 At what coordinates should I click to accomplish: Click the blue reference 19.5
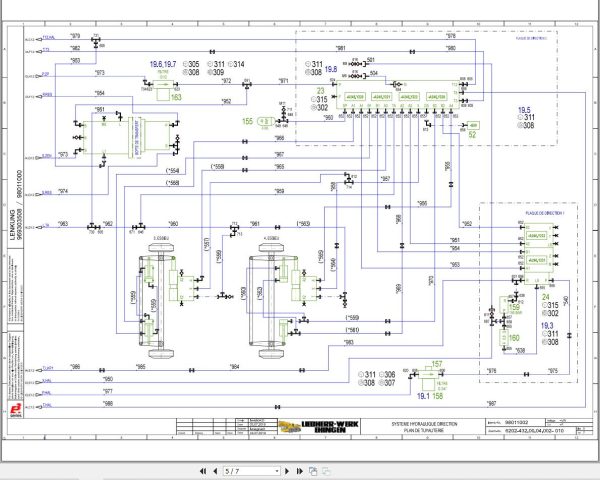coord(524,110)
